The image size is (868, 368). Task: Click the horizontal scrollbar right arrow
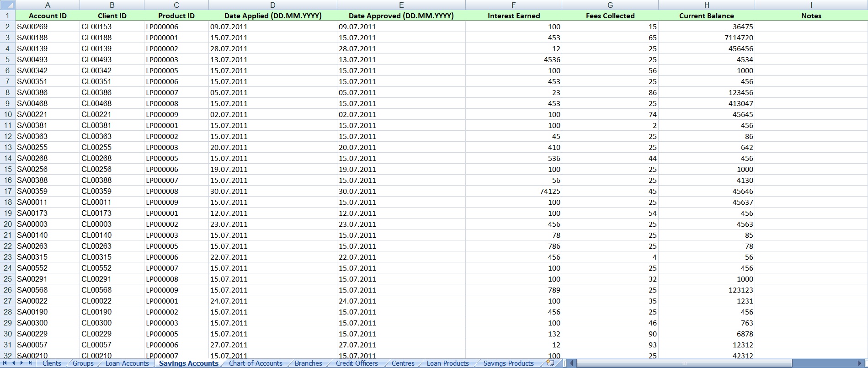860,363
